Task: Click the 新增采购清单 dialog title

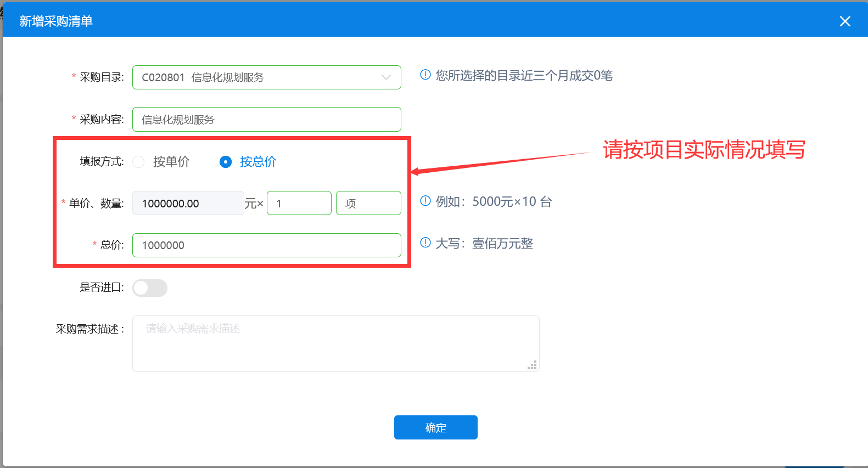Action: [x=56, y=21]
